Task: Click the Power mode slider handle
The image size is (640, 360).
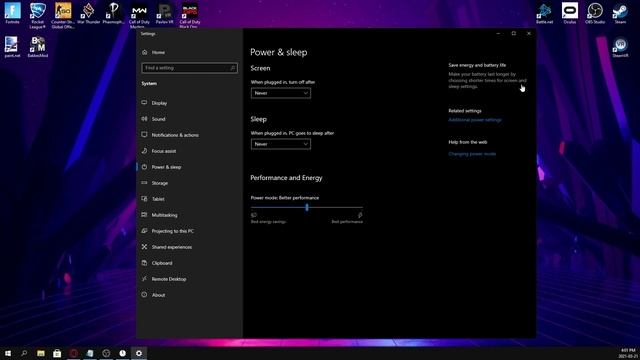Action: pyautogui.click(x=307, y=207)
